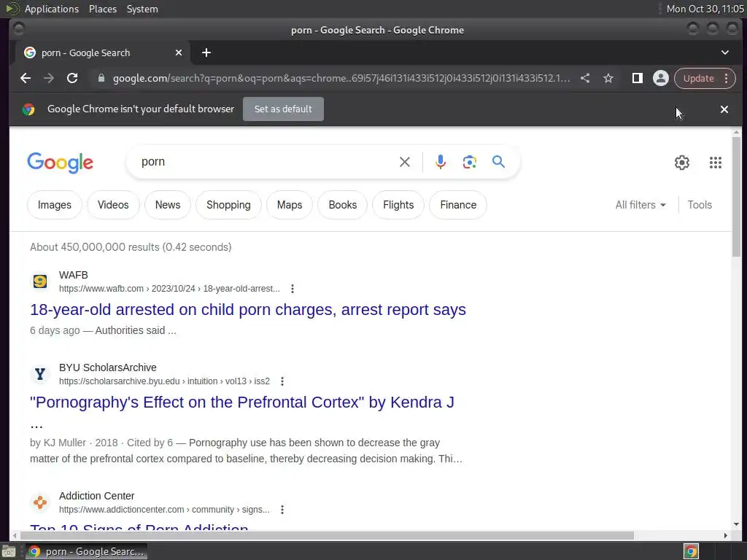
Task: Clear the search box text
Action: (x=404, y=162)
